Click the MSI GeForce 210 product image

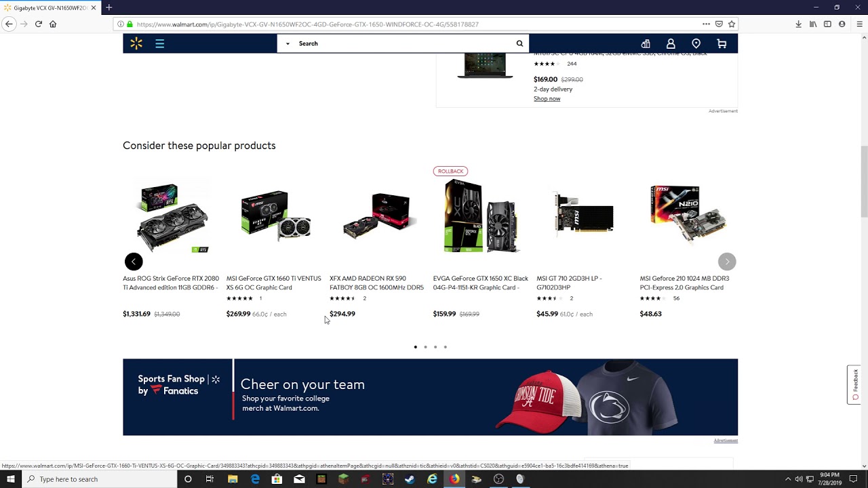[x=688, y=213]
